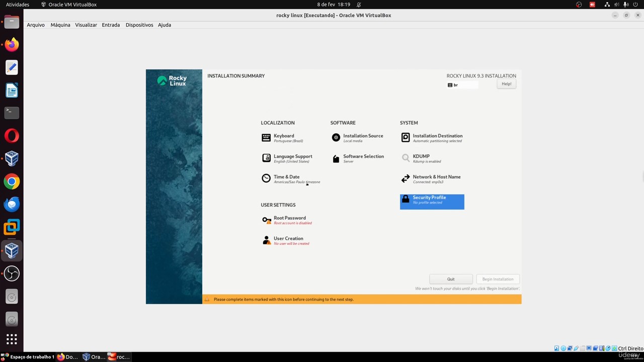The height and width of the screenshot is (362, 644).
Task: Click the green arrow keyboard capture icon
Action: [x=614, y=348]
